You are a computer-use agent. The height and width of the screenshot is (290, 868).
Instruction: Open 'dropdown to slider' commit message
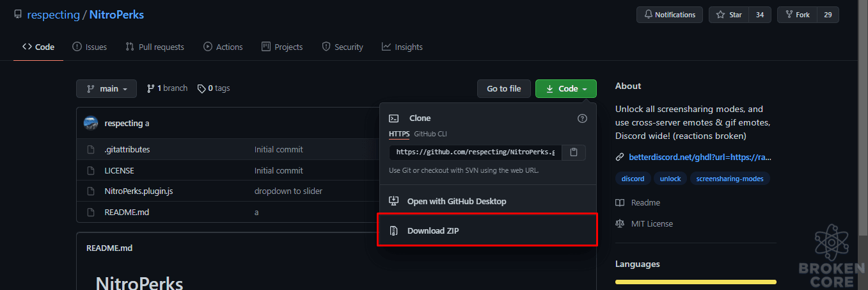[288, 191]
